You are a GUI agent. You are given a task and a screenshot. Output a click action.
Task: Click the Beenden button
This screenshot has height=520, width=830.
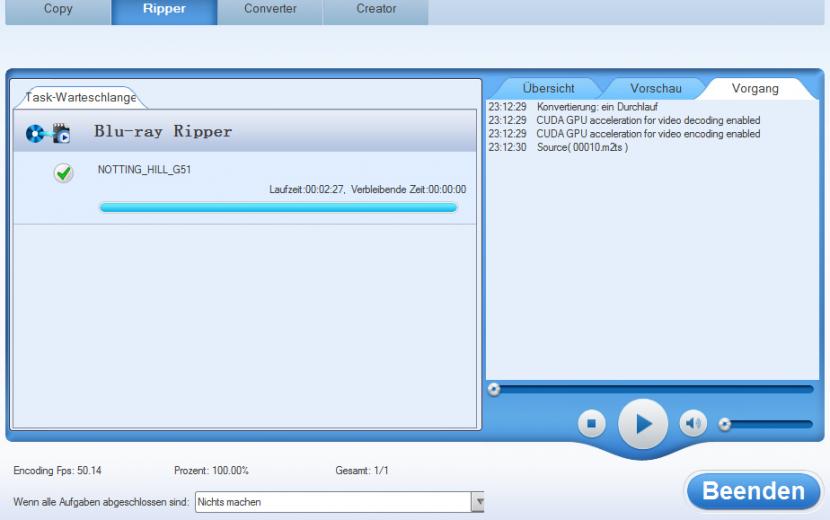(x=753, y=491)
